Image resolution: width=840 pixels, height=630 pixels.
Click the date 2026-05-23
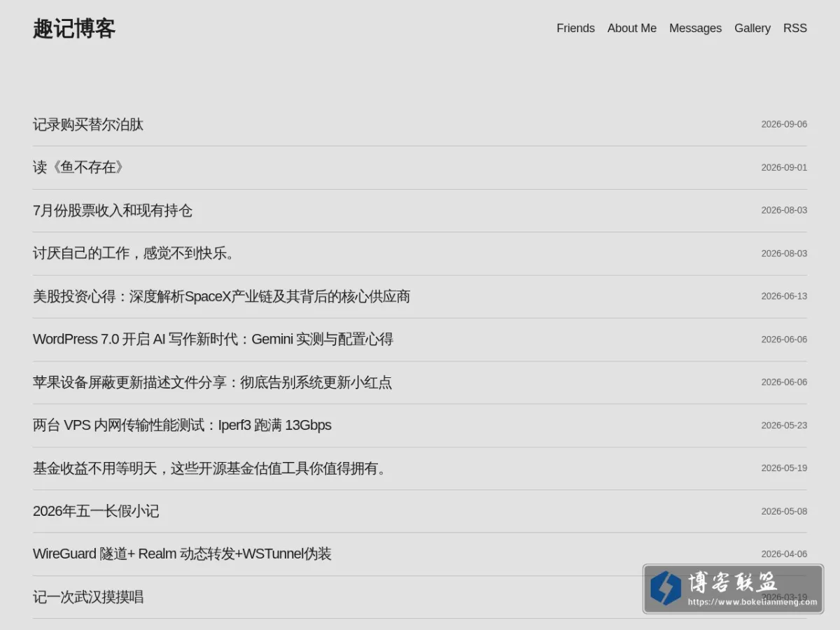(784, 426)
